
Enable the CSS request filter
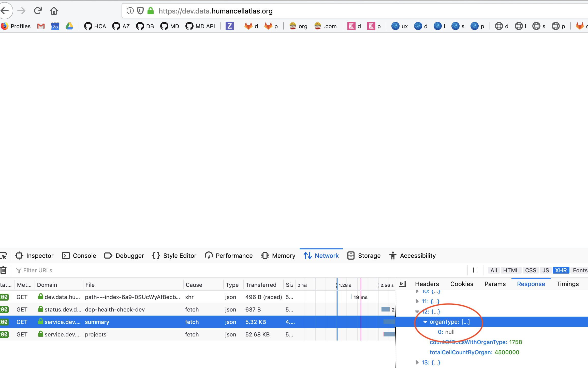(531, 270)
